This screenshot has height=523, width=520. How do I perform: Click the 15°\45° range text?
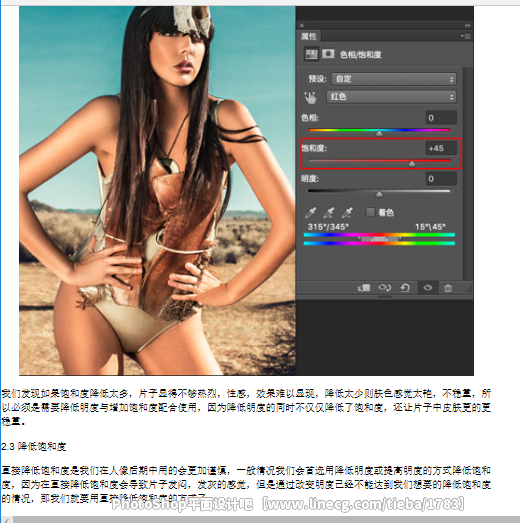(x=430, y=227)
